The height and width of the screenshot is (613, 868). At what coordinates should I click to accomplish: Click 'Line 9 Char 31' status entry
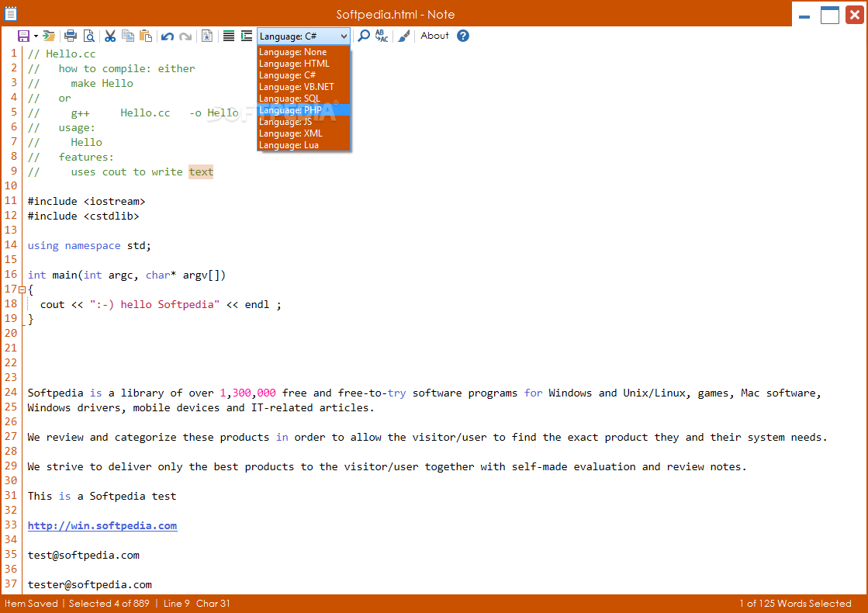[x=196, y=604]
